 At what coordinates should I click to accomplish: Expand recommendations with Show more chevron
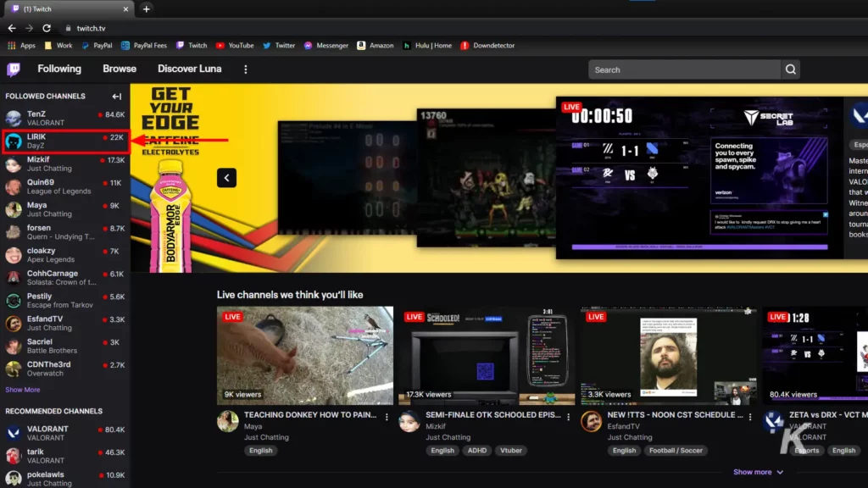coord(759,472)
